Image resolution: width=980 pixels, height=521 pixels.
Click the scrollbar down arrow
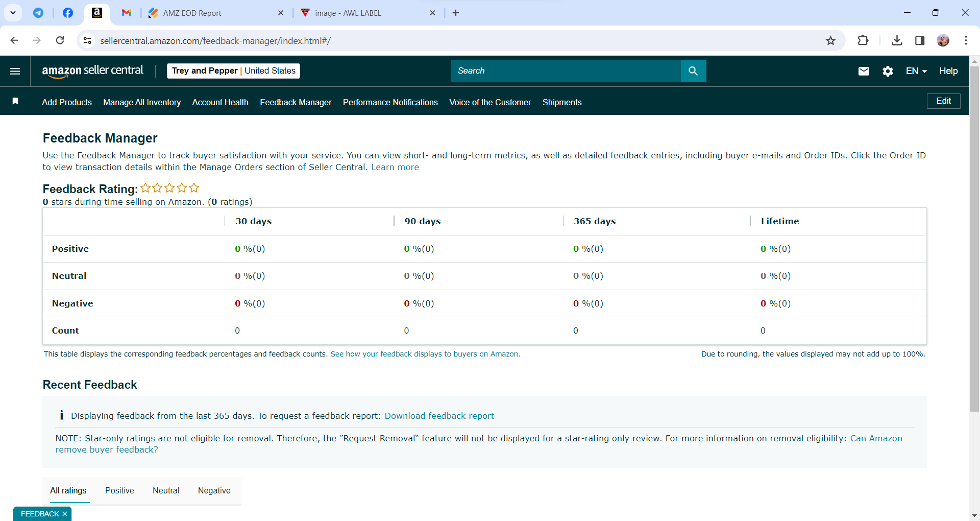(974, 516)
